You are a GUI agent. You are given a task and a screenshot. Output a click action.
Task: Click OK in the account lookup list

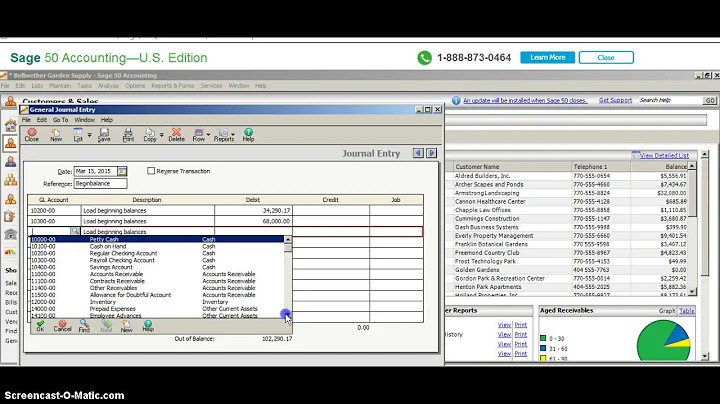tap(40, 326)
